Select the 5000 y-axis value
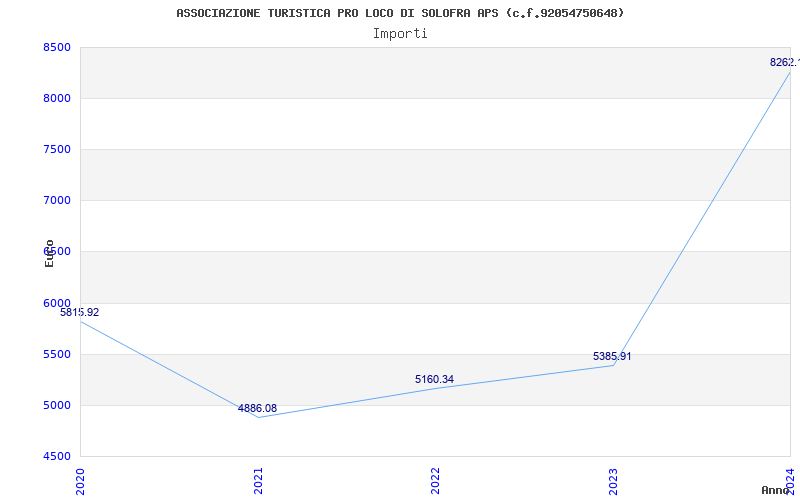 coord(57,406)
